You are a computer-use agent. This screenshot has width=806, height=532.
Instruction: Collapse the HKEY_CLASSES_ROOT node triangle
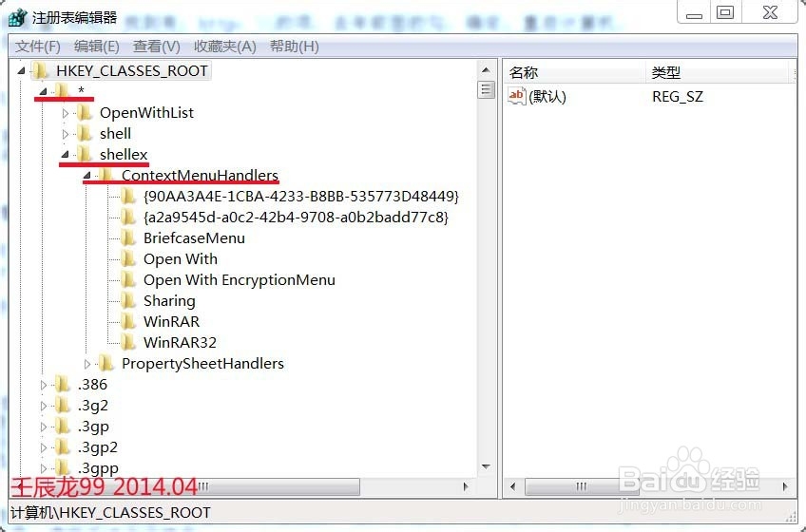21,70
